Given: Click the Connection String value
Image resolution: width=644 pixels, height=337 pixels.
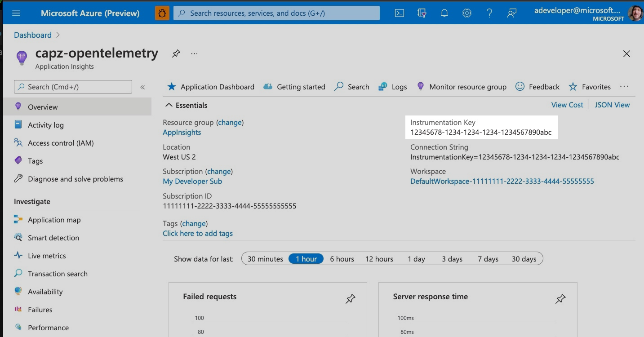Looking at the screenshot, I should tap(515, 157).
